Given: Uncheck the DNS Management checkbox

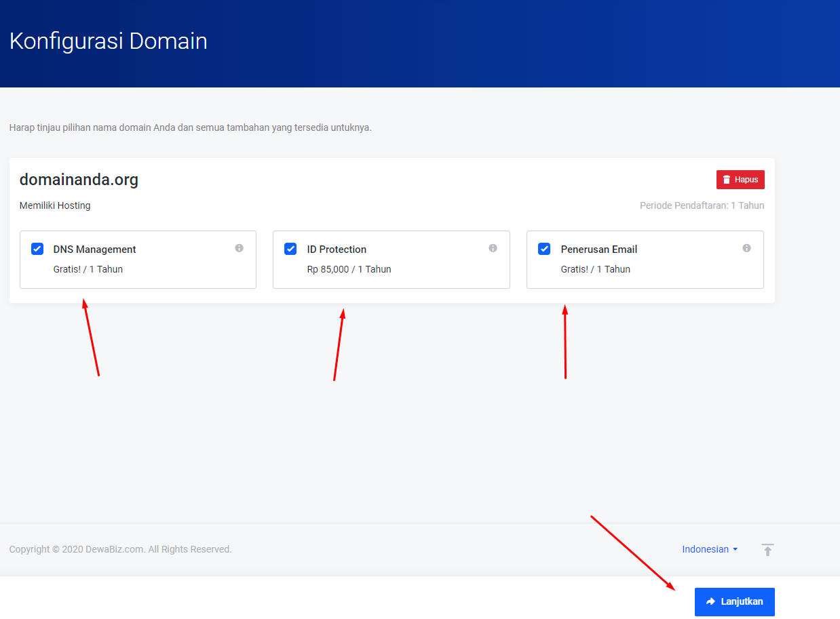Looking at the screenshot, I should point(37,249).
